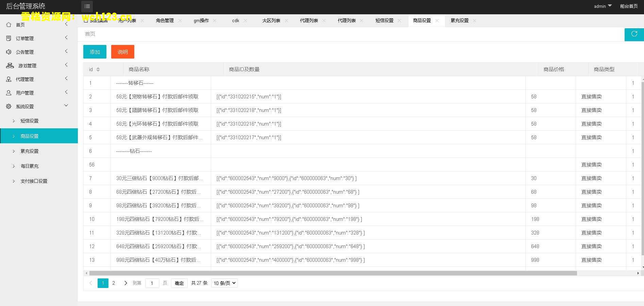Open 短信设置 in the sidebar submenu

(x=30, y=121)
